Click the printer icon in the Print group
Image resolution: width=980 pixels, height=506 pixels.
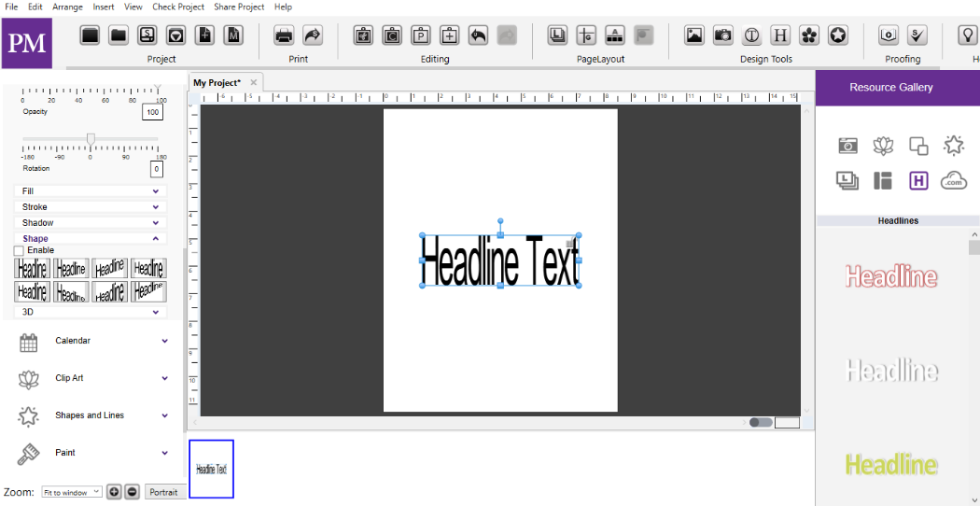[284, 35]
